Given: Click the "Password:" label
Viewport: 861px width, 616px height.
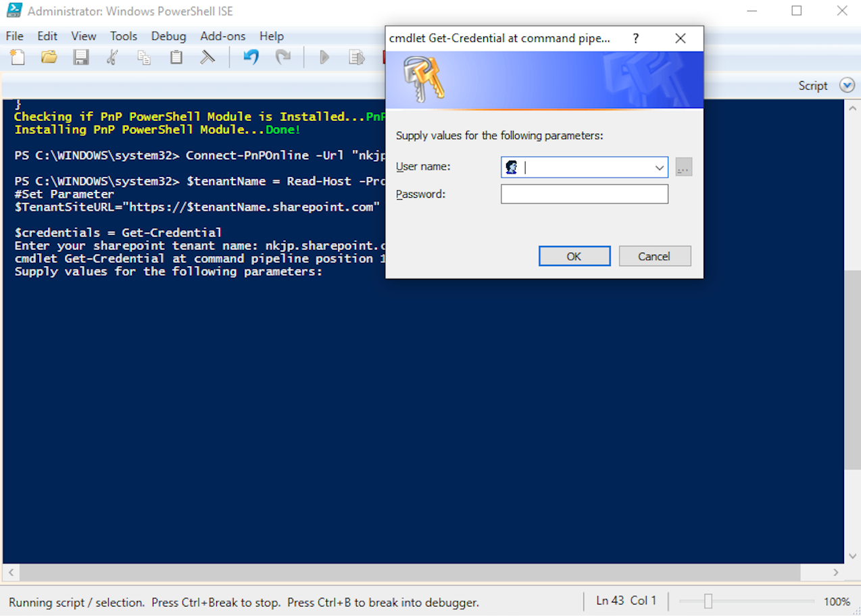Looking at the screenshot, I should [x=420, y=195].
